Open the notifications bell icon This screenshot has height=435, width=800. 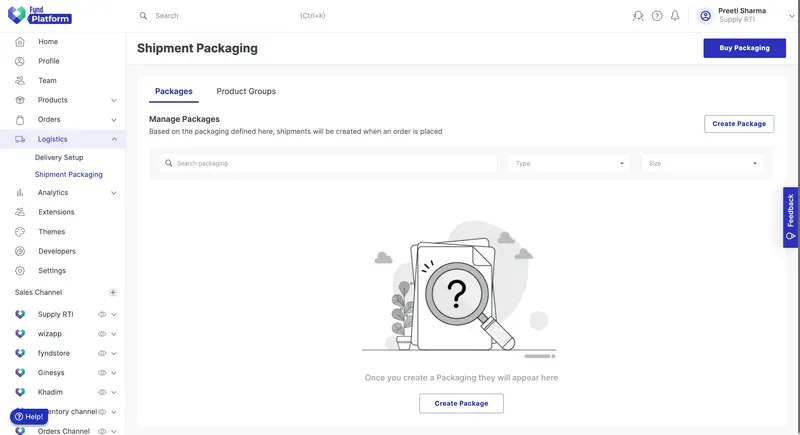pyautogui.click(x=674, y=16)
